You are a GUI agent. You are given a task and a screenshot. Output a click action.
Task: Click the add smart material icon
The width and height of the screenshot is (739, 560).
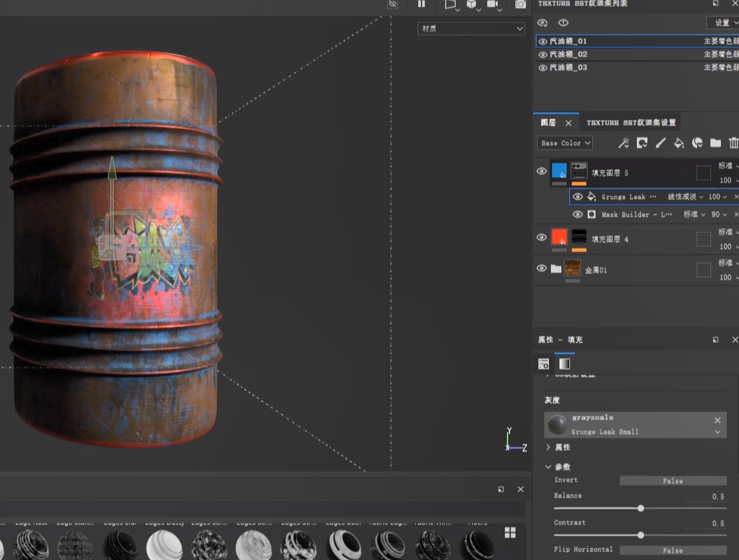tap(697, 143)
